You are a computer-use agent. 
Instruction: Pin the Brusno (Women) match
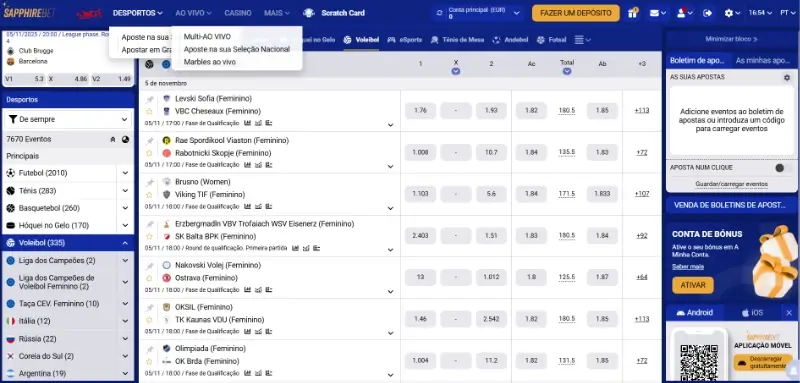pyautogui.click(x=149, y=183)
